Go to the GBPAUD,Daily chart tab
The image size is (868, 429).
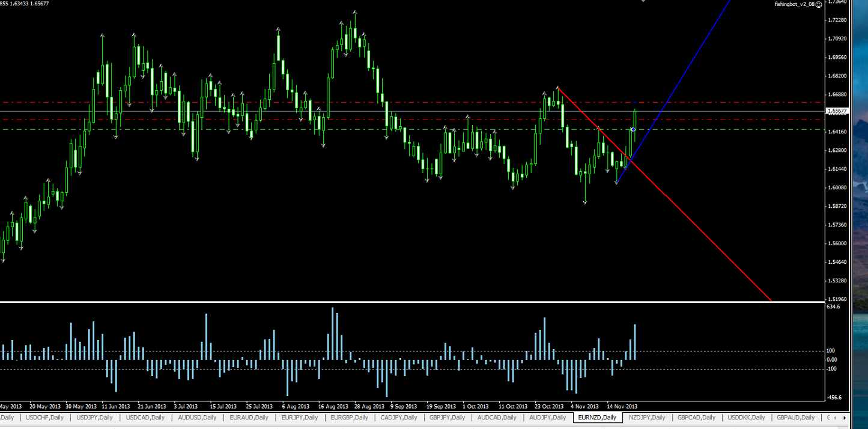click(795, 418)
